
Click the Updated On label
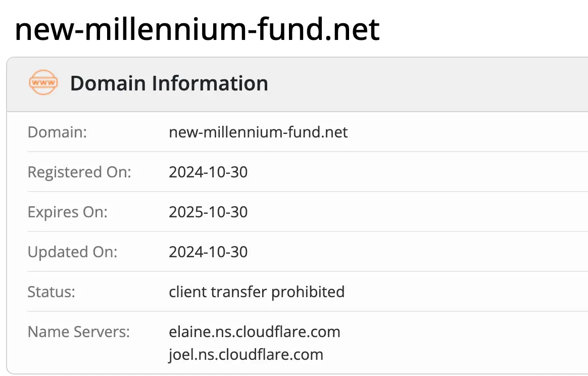[72, 252]
